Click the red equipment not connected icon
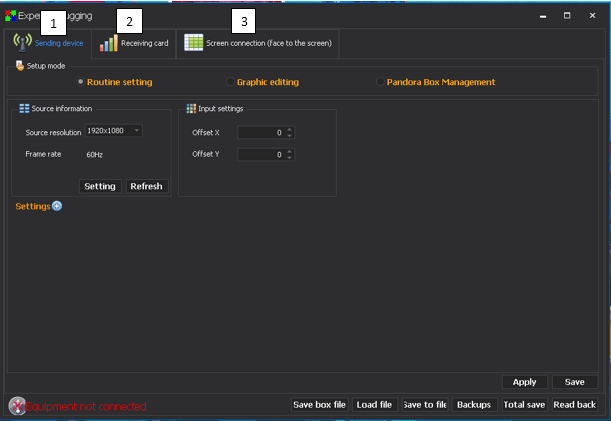The width and height of the screenshot is (611, 421). click(x=17, y=405)
